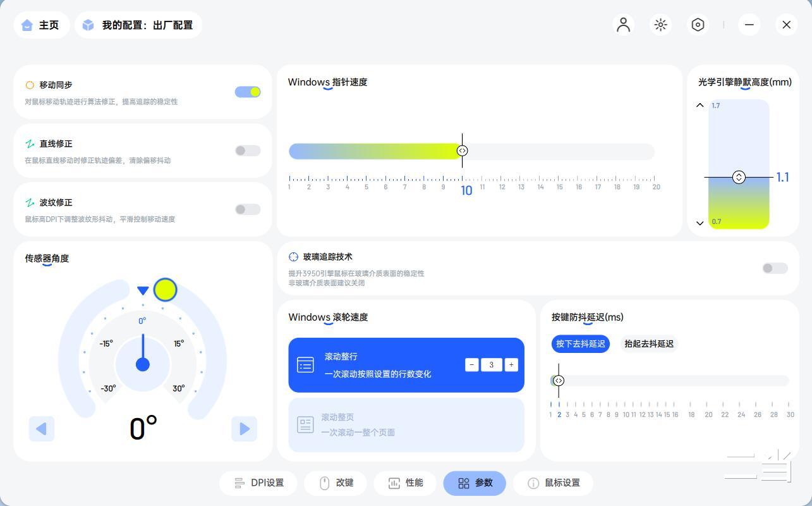
Task: Click the grid icon of 参数
Action: [x=464, y=483]
